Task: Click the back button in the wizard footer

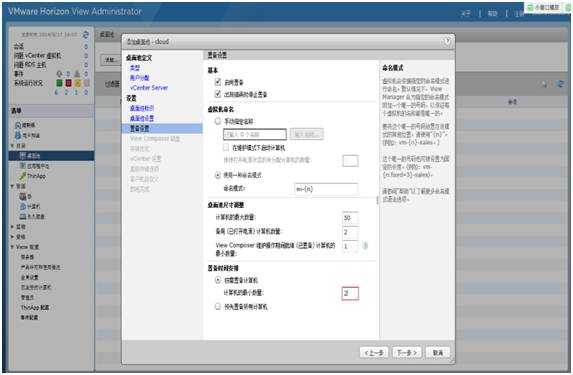Action: (373, 353)
